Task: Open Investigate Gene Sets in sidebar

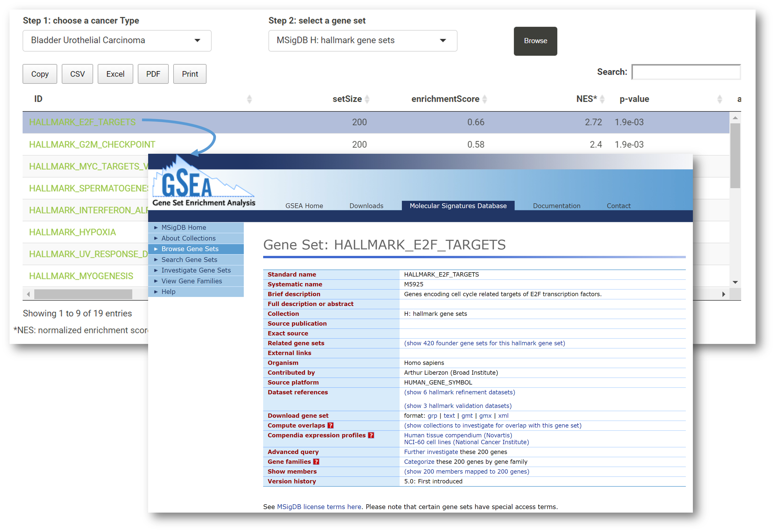Action: click(x=196, y=270)
